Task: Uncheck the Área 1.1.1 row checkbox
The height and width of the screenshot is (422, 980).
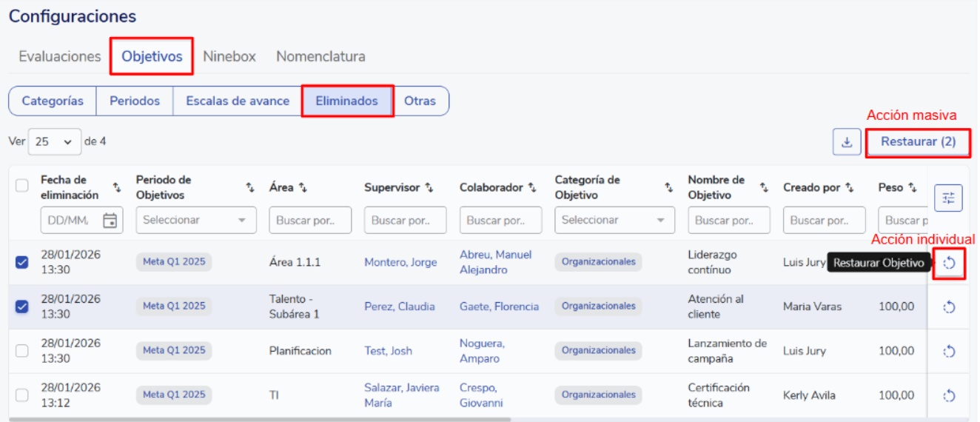Action: click(22, 262)
